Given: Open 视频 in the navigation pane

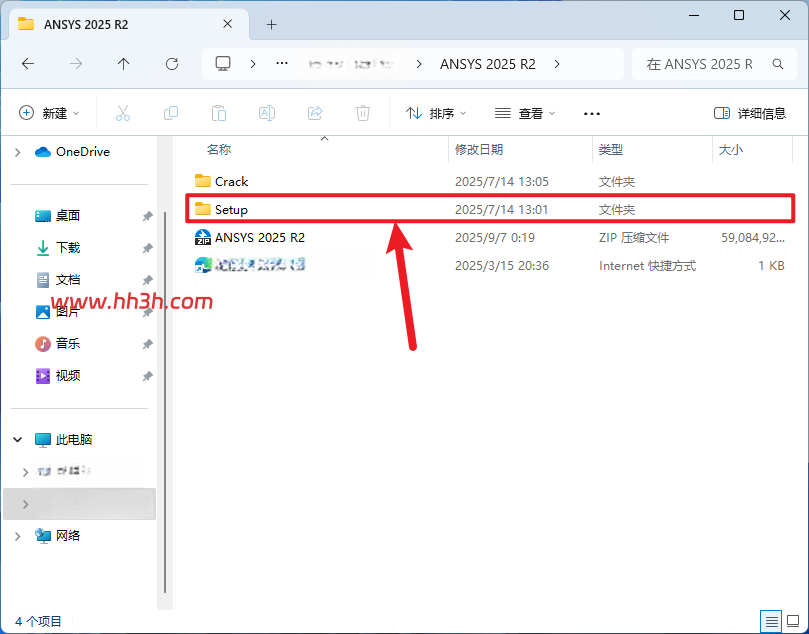Looking at the screenshot, I should point(68,376).
